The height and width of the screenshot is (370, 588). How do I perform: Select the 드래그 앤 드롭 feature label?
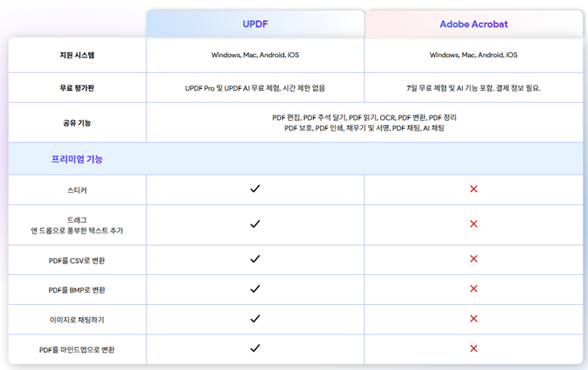coord(77,226)
